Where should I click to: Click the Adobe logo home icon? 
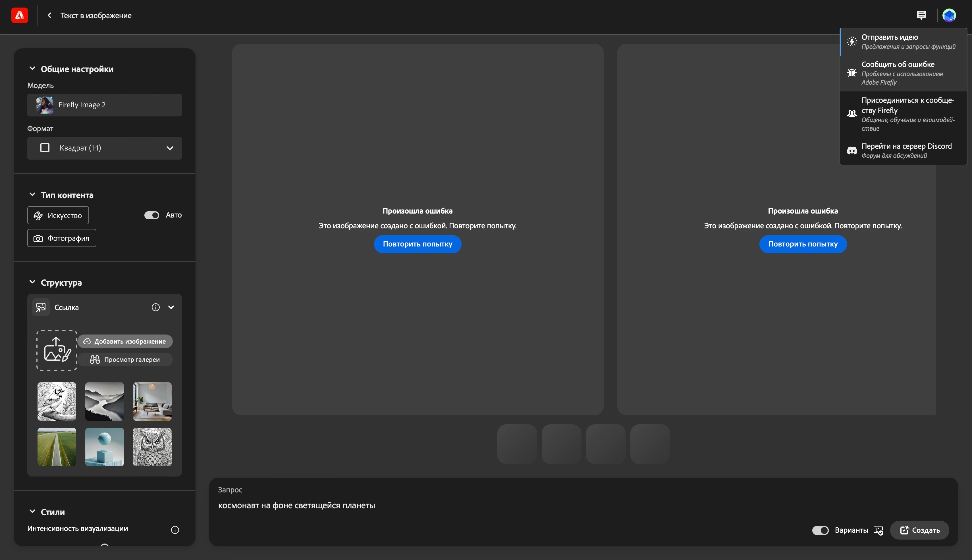pyautogui.click(x=20, y=15)
